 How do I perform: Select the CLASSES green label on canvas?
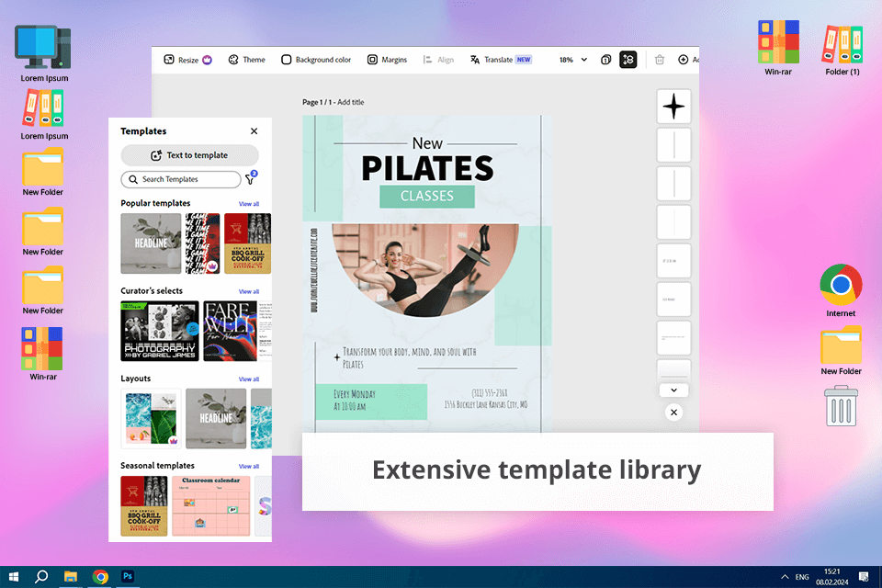click(427, 197)
